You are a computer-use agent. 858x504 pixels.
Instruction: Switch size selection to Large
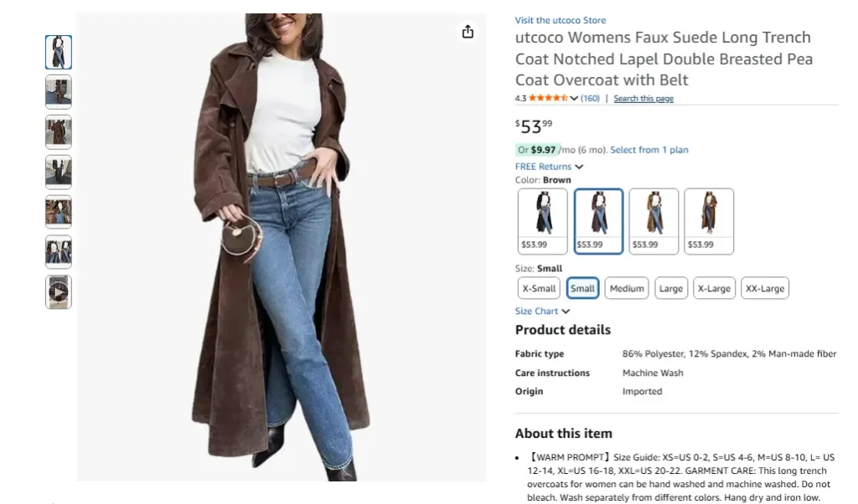pyautogui.click(x=670, y=287)
